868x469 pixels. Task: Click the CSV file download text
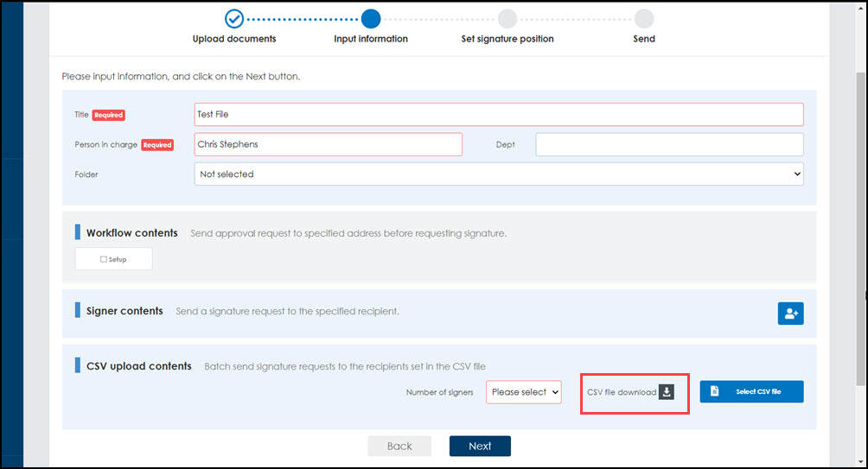[x=622, y=392]
